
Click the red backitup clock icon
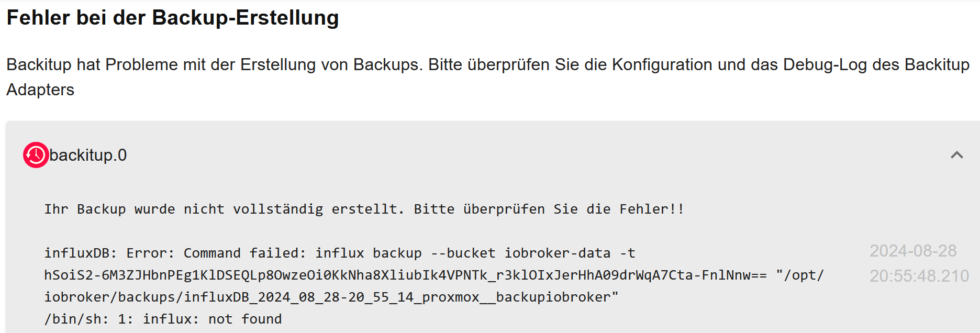pyautogui.click(x=36, y=155)
